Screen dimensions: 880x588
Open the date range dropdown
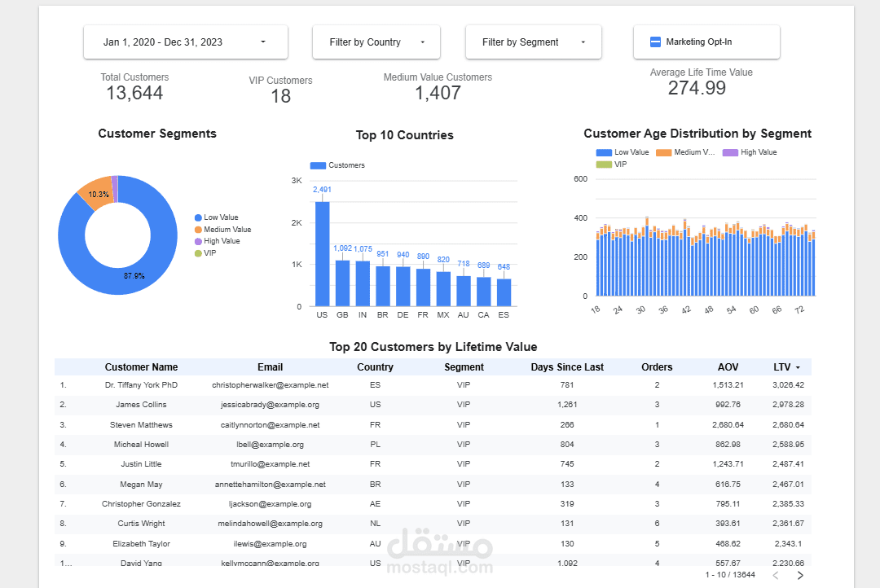[x=185, y=42]
